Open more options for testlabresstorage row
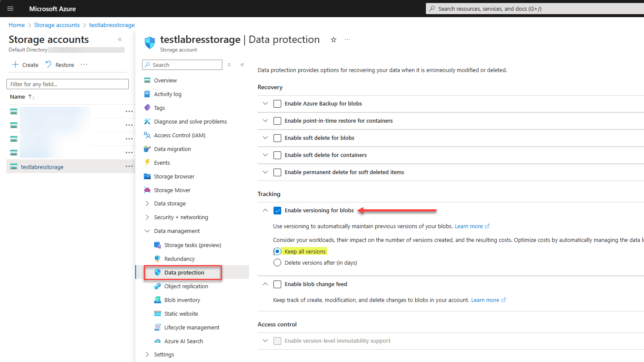Viewport: 644px width, 362px height. (x=129, y=166)
